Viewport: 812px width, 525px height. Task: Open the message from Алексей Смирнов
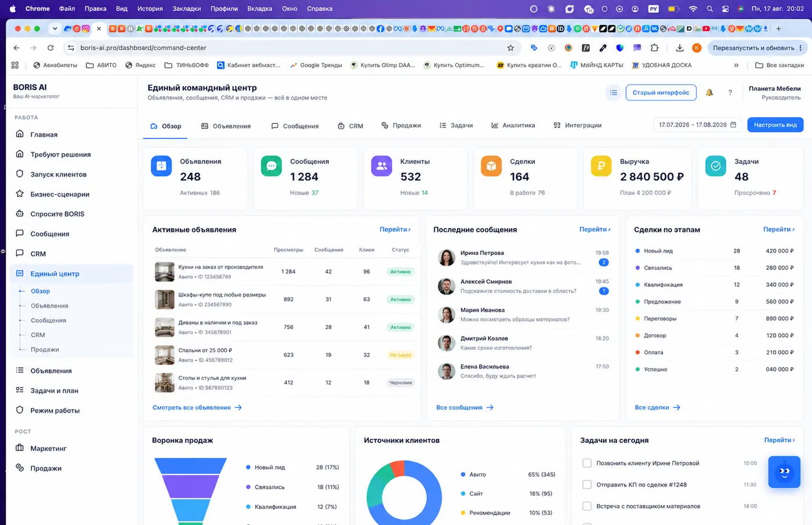point(522,286)
